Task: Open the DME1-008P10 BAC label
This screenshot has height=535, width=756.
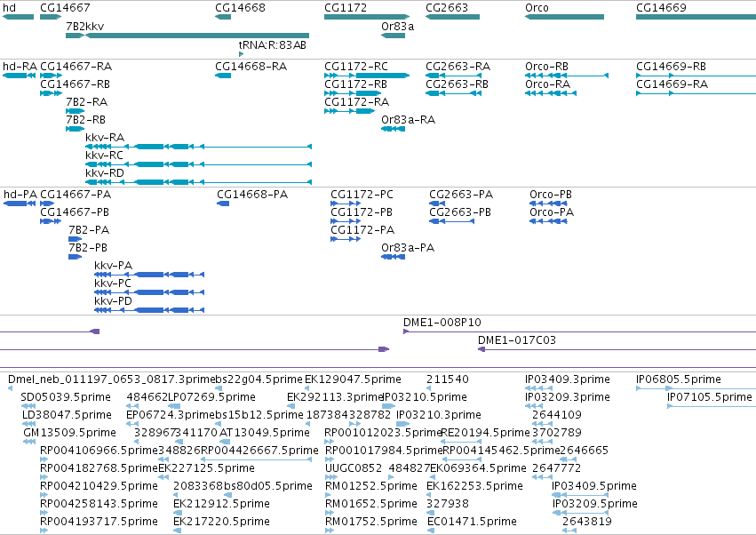Action: click(x=442, y=323)
